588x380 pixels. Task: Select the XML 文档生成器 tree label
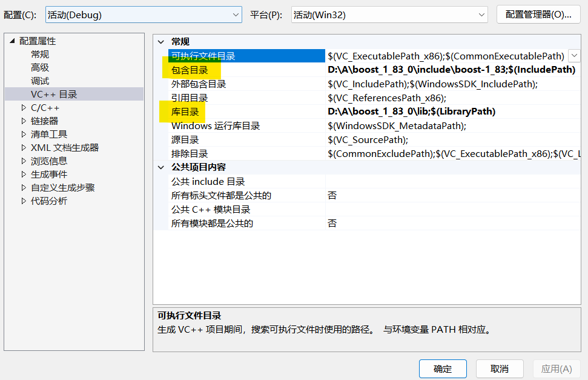click(65, 147)
